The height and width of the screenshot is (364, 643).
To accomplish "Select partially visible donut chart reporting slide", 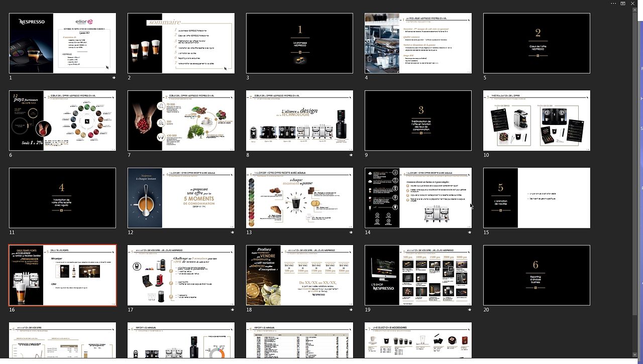I will 181,340.
